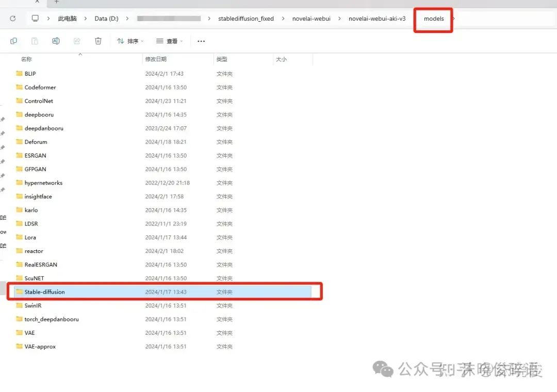
Task: Select the Stable-diffusion folder
Action: (x=162, y=292)
